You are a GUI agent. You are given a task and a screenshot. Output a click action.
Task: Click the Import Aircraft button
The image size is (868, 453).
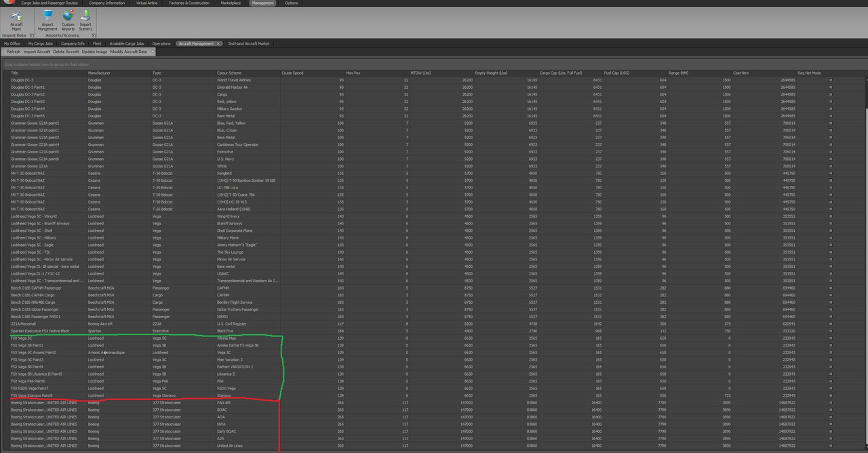(x=37, y=52)
